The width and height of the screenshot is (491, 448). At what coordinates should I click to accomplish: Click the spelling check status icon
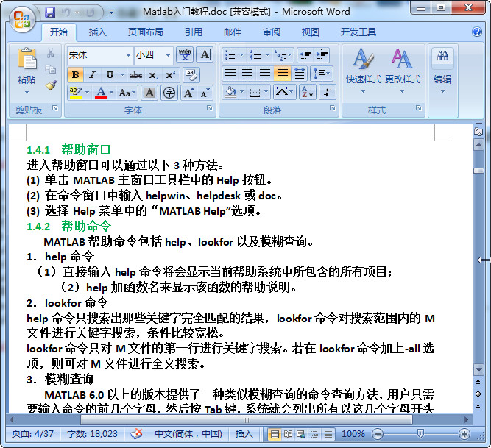(x=136, y=434)
